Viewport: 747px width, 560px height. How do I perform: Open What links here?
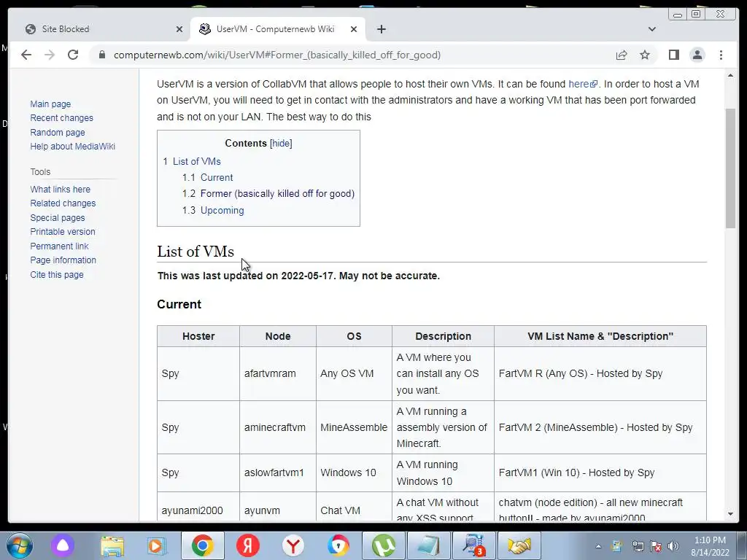coord(60,189)
